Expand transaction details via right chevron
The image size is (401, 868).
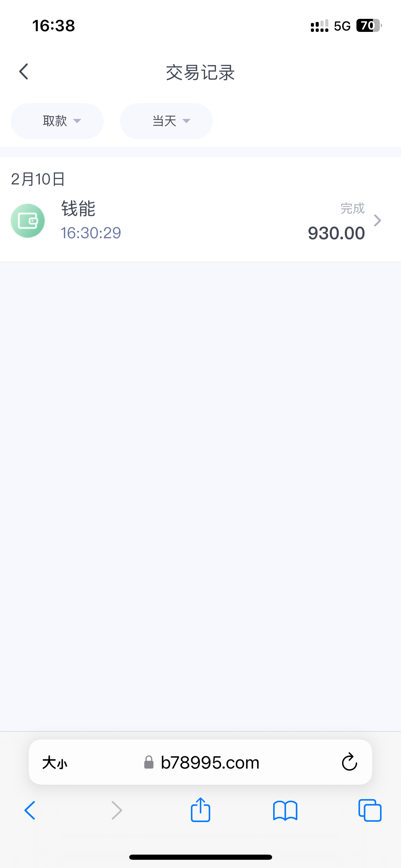tap(377, 220)
